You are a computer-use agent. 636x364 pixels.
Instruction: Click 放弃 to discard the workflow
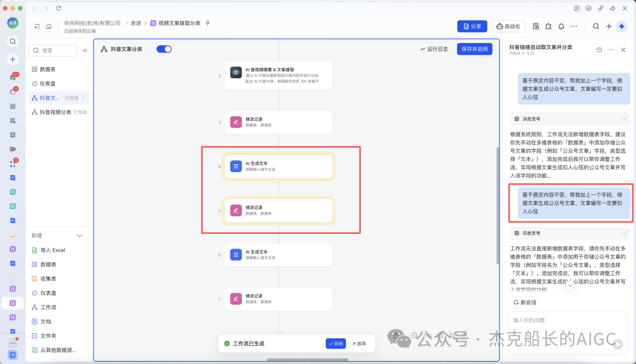click(x=359, y=344)
